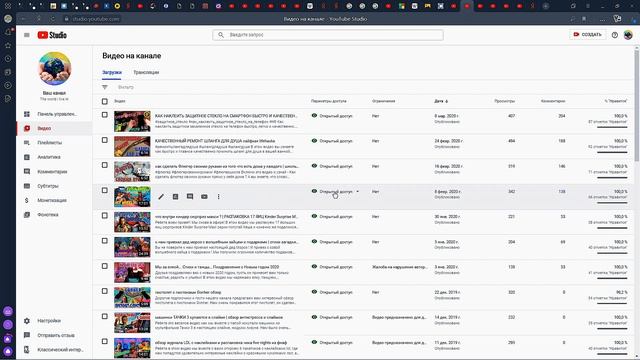Focus the Введите запрос search field

coord(328,35)
